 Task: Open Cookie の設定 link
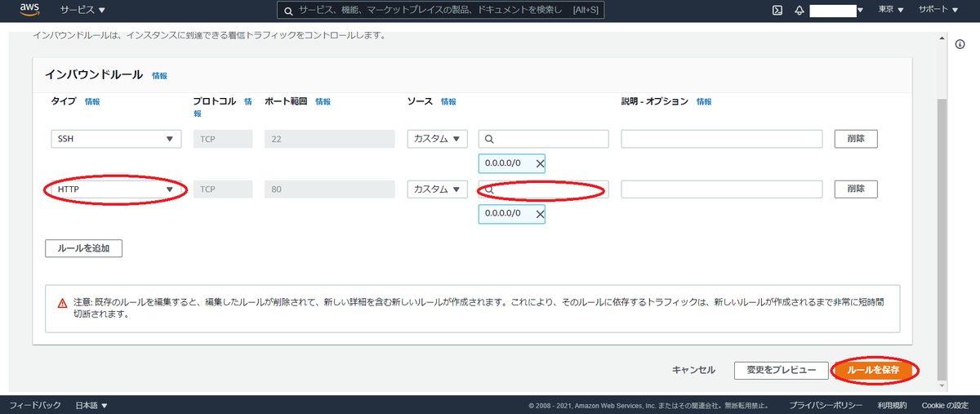coord(945,405)
